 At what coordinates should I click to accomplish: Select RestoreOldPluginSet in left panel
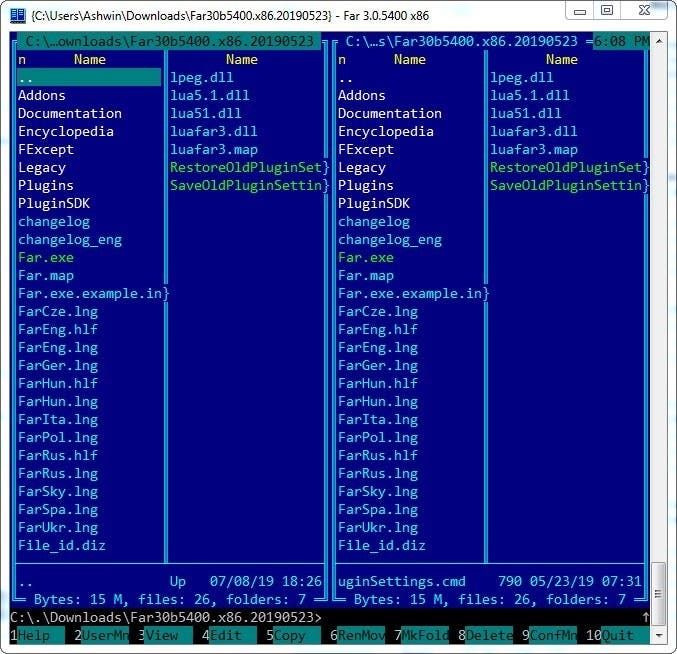246,167
